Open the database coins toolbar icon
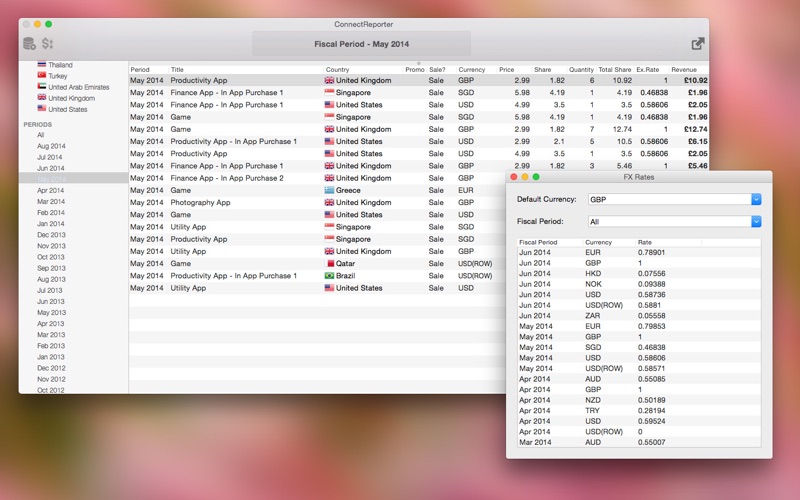The image size is (800, 500). (30, 44)
